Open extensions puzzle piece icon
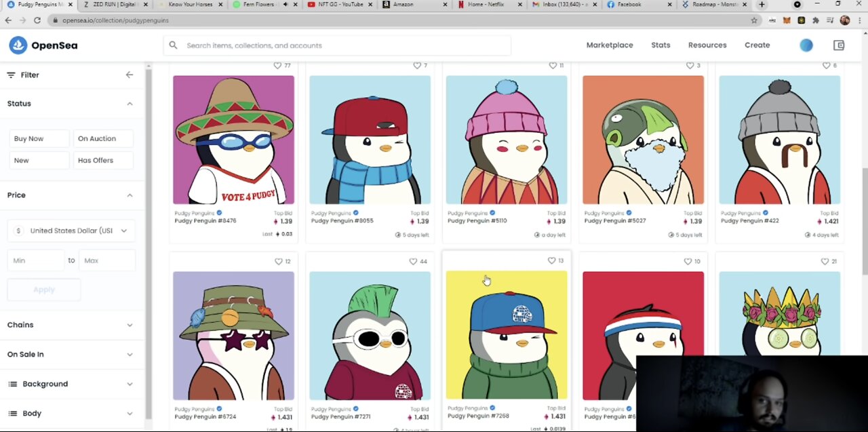This screenshot has height=432, width=868. [816, 20]
